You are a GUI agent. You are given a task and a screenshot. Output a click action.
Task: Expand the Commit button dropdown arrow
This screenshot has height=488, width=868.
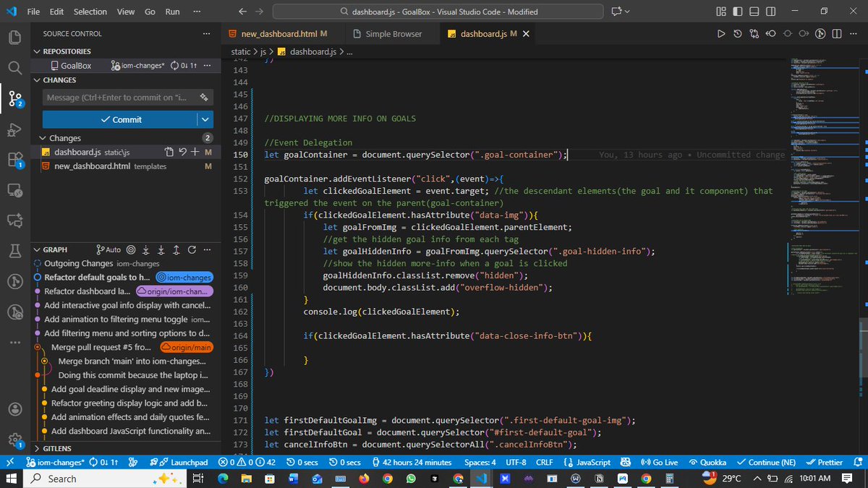point(205,119)
